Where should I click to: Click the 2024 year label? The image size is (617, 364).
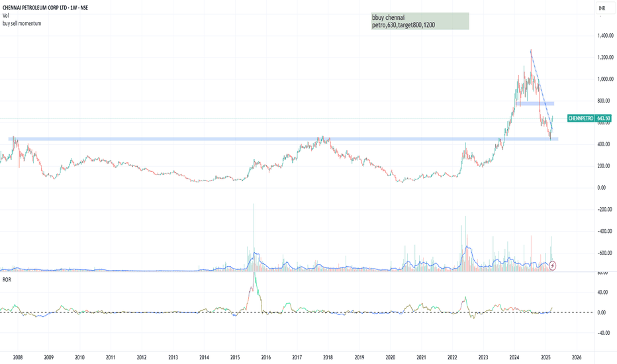tap(514, 357)
